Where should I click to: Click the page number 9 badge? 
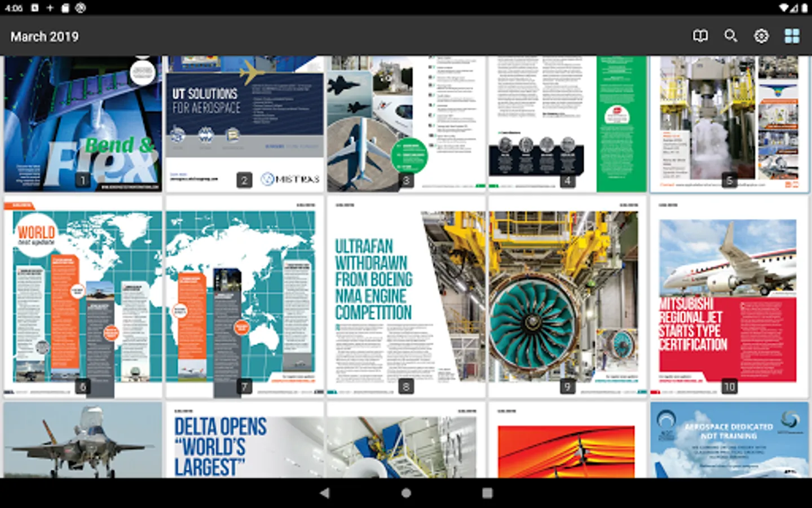tap(567, 387)
